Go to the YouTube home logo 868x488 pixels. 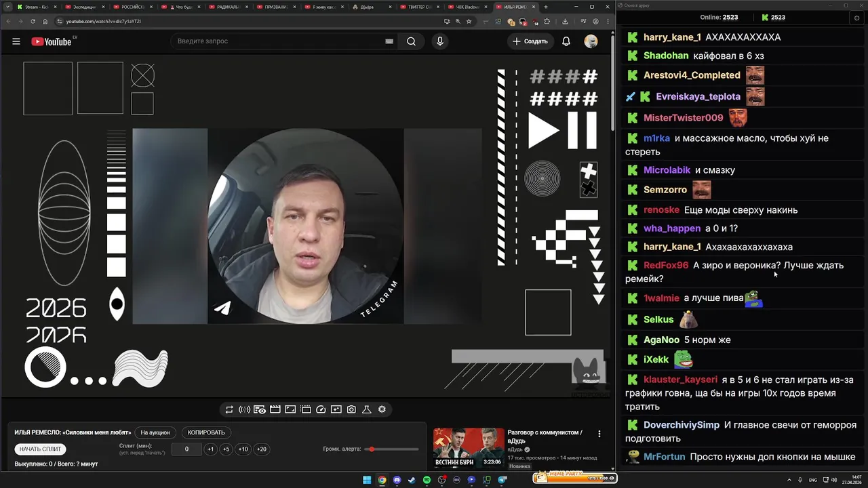52,41
